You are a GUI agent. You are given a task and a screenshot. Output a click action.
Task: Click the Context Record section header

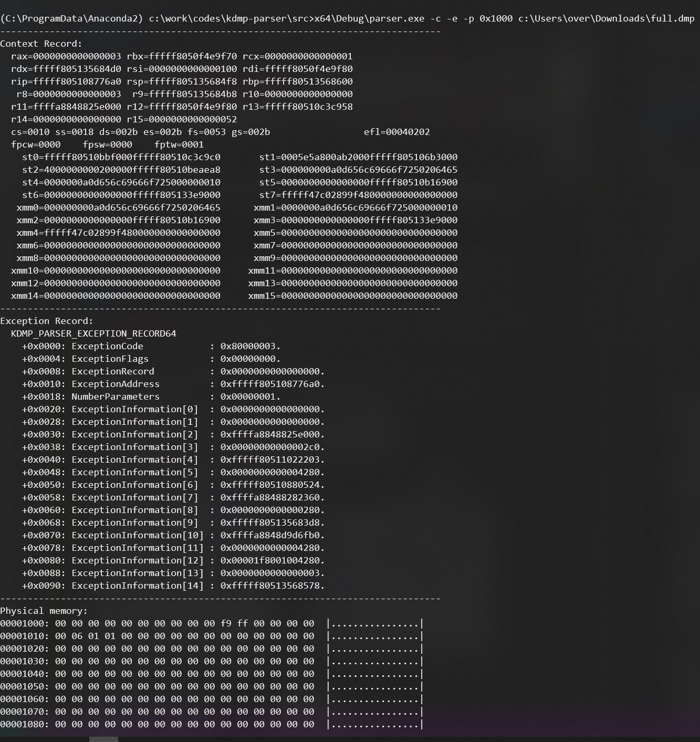click(x=41, y=44)
